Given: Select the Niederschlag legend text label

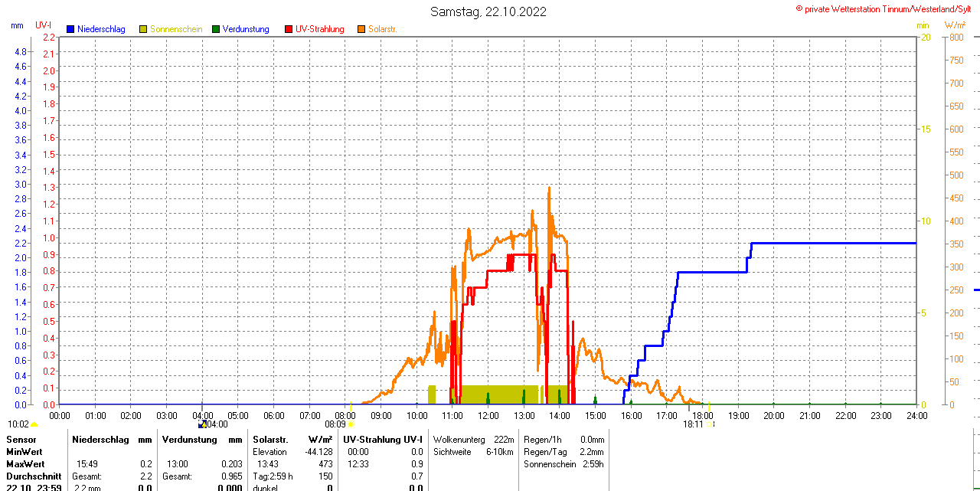Looking at the screenshot, I should 101,29.
